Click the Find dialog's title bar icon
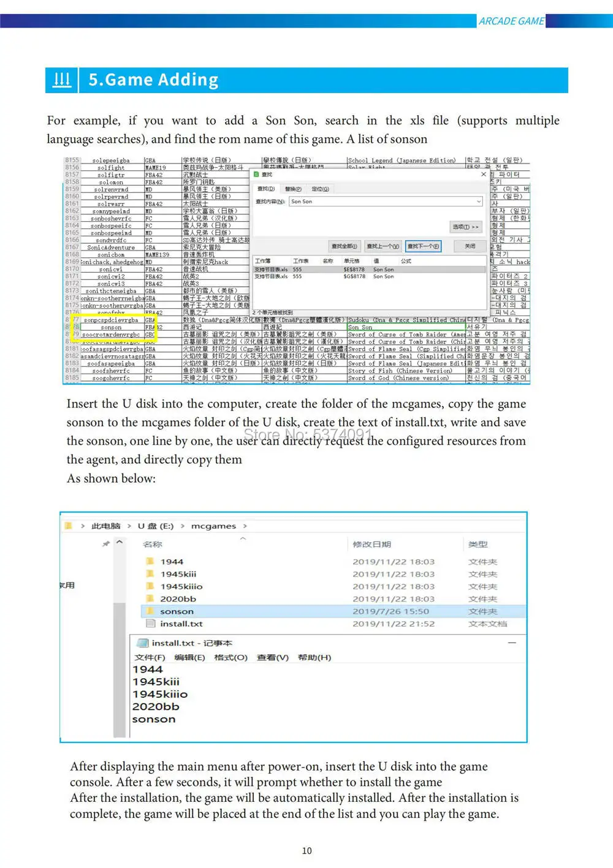The height and width of the screenshot is (868, 613). coord(257,175)
